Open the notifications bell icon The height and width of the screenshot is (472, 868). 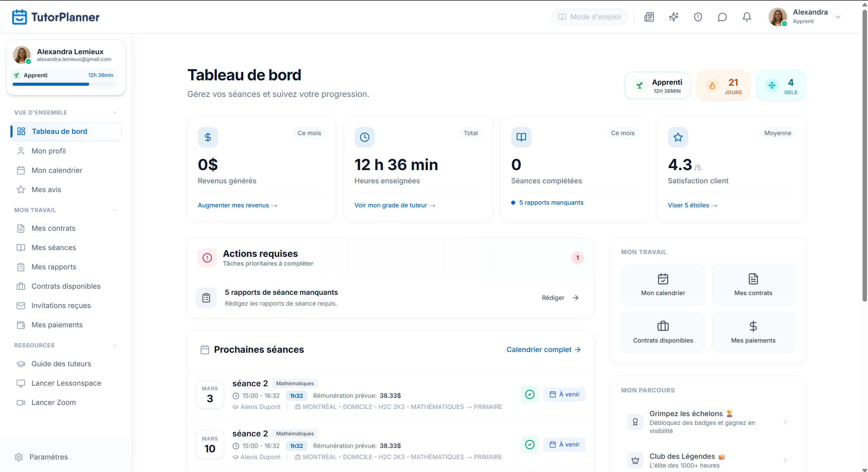(x=746, y=17)
